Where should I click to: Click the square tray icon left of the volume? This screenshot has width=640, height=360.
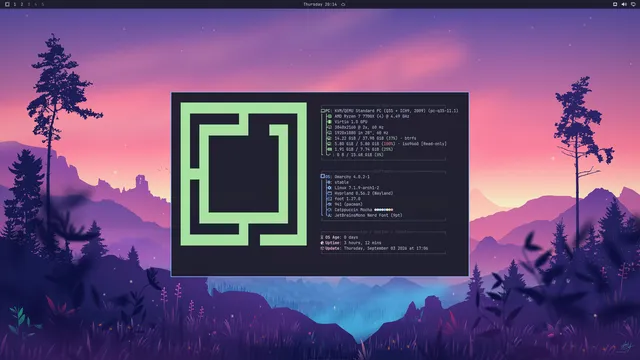(615, 4)
